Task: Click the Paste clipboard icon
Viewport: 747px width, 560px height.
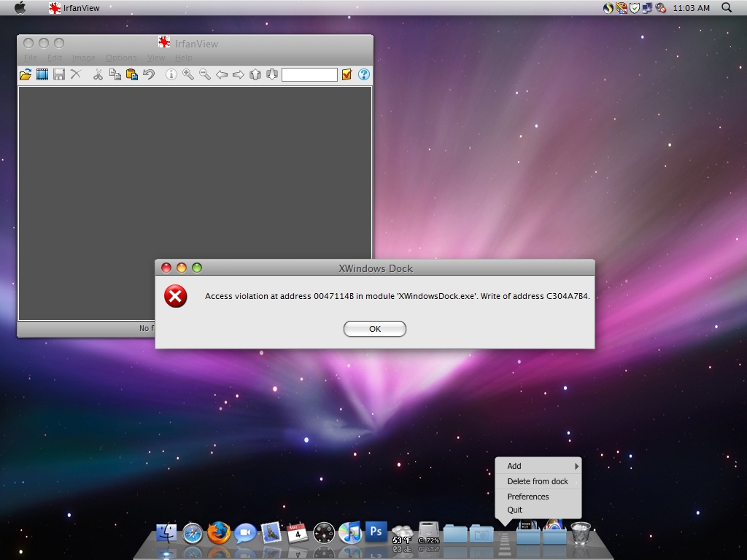Action: click(132, 74)
